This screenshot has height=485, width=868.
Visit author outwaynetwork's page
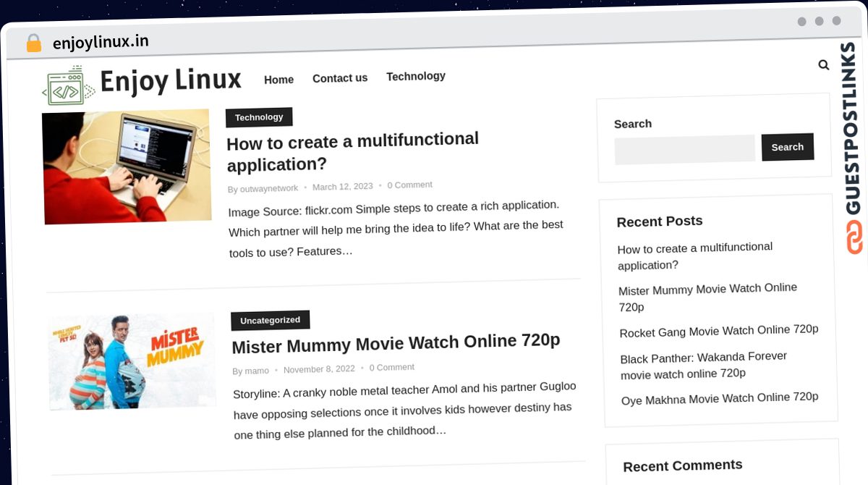[x=269, y=188]
